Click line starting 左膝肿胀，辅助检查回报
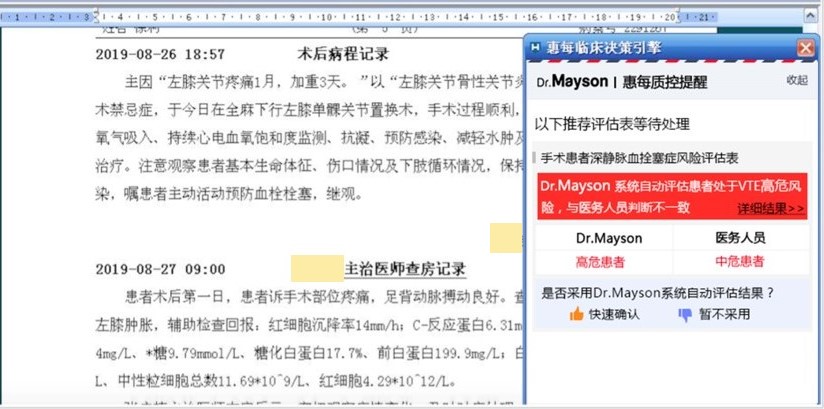 (x=309, y=325)
